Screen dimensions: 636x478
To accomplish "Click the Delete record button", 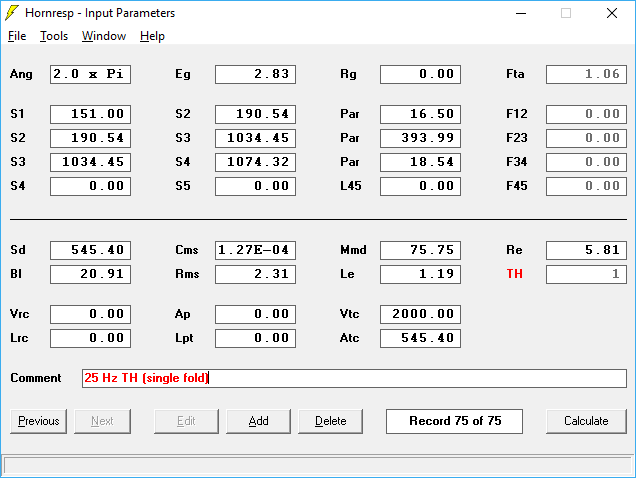I will pyautogui.click(x=331, y=421).
